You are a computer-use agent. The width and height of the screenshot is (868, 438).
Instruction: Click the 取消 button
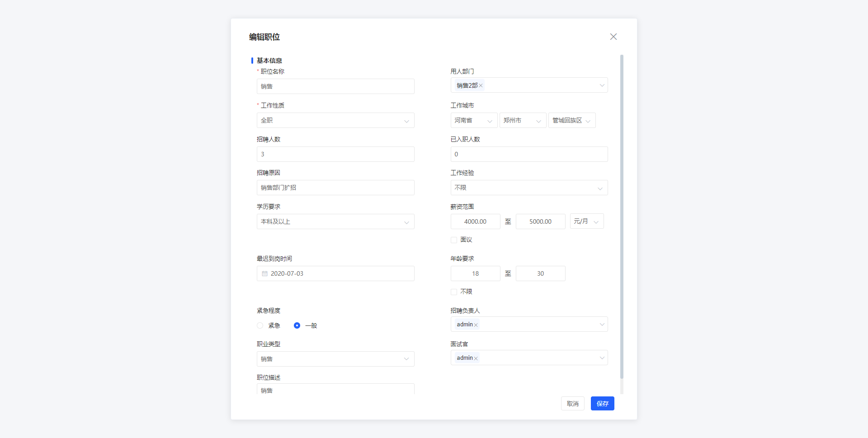click(573, 404)
